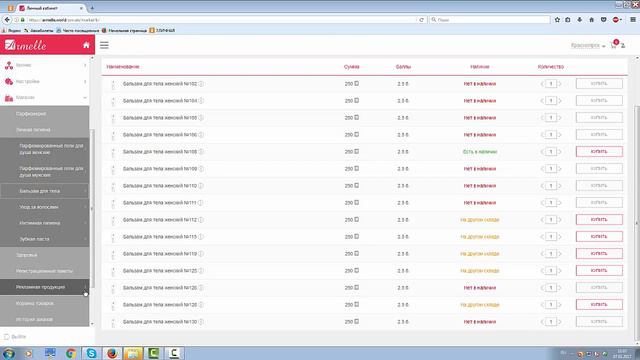This screenshot has height=360, width=640.
Task: Open a new browser tab
Action: click(x=92, y=8)
